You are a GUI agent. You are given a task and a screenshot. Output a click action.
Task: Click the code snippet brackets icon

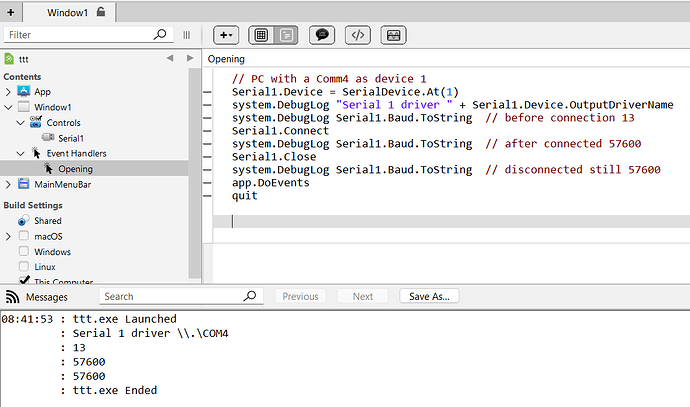point(358,35)
